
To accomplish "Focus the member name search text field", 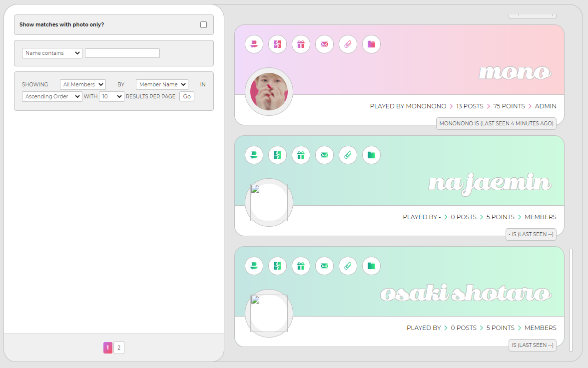I will (x=122, y=53).
